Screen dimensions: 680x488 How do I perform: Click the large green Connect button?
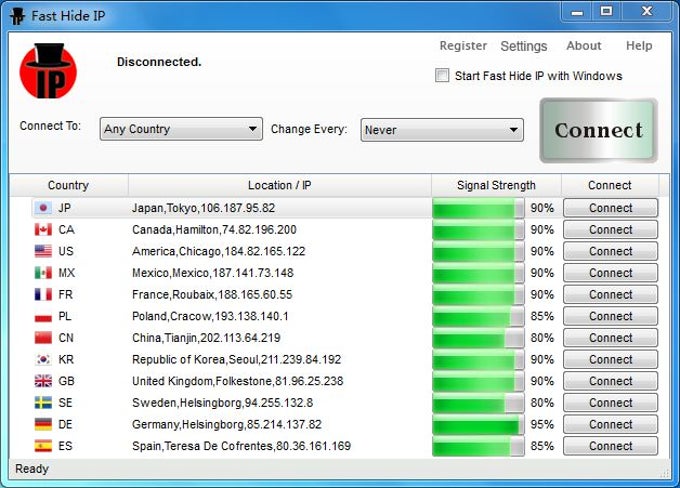[598, 131]
